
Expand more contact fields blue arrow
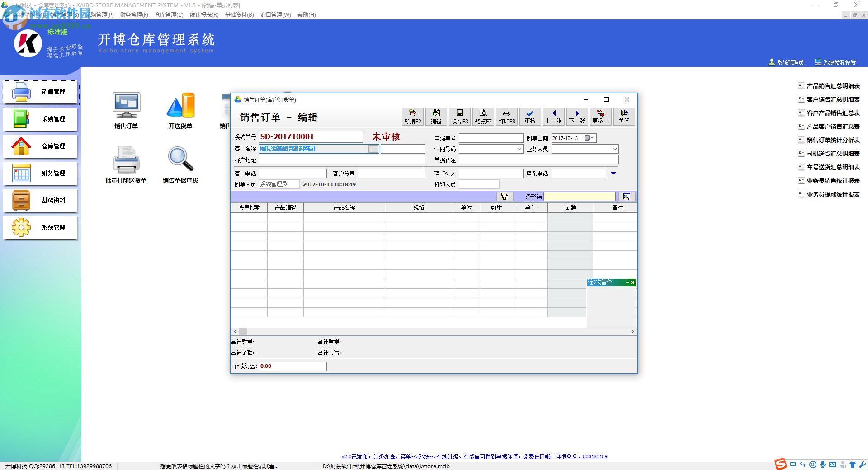click(613, 174)
